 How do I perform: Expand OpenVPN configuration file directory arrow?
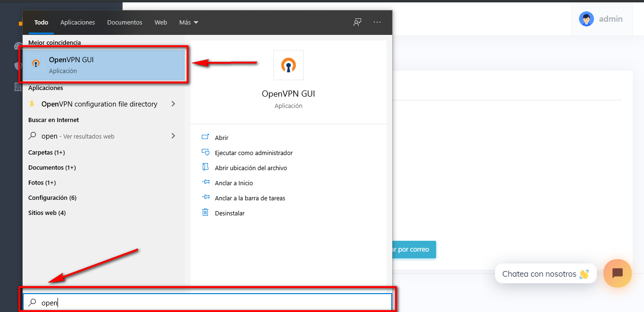(x=173, y=104)
